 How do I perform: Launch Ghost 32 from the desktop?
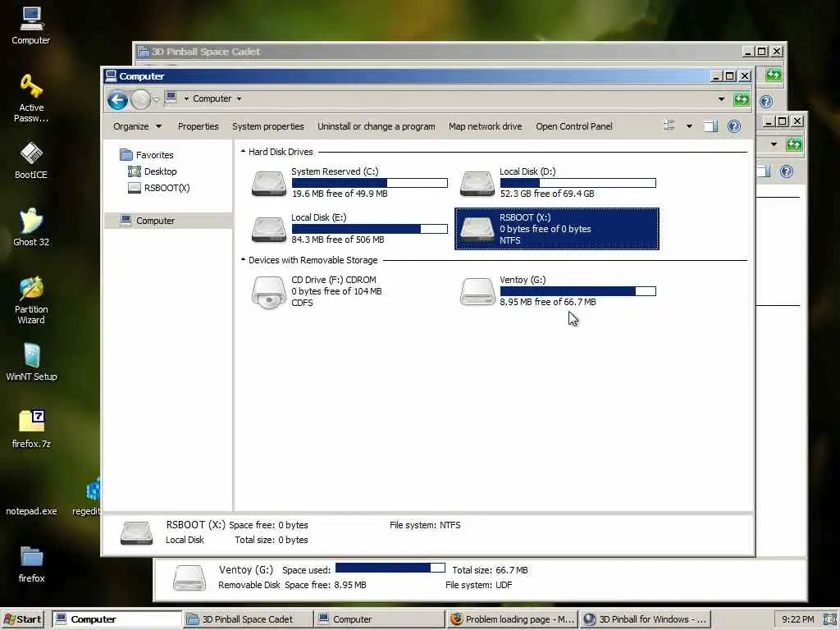click(x=31, y=227)
